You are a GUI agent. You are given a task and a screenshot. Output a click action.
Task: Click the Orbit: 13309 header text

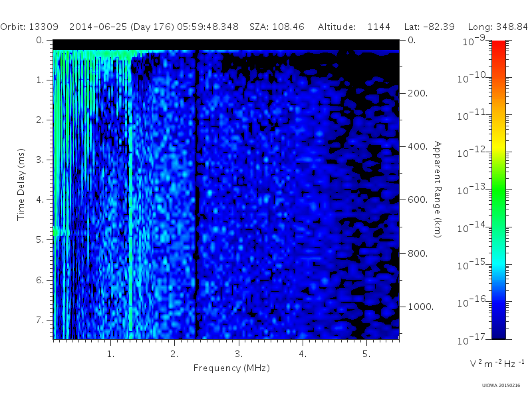(x=29, y=27)
